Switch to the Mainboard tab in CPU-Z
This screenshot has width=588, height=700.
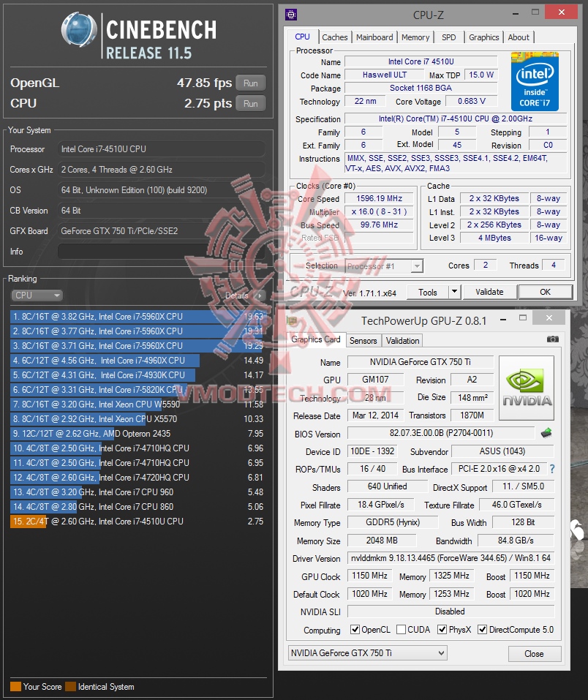(374, 37)
